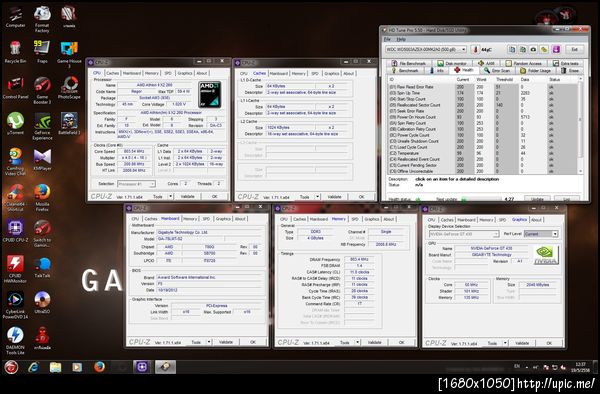Open the yellow options icon in HD Tune
This screenshot has width=600, height=394.
pos(544,49)
